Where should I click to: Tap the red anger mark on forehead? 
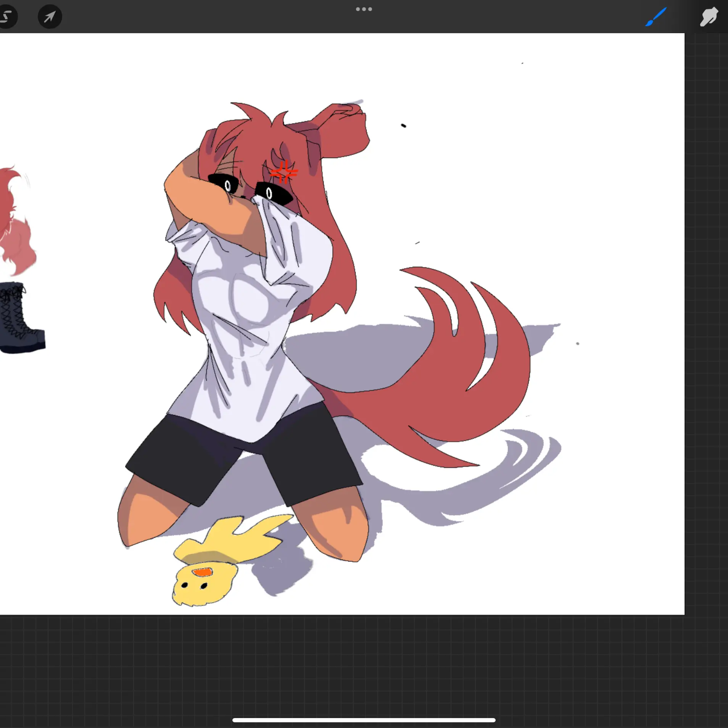pos(283,172)
